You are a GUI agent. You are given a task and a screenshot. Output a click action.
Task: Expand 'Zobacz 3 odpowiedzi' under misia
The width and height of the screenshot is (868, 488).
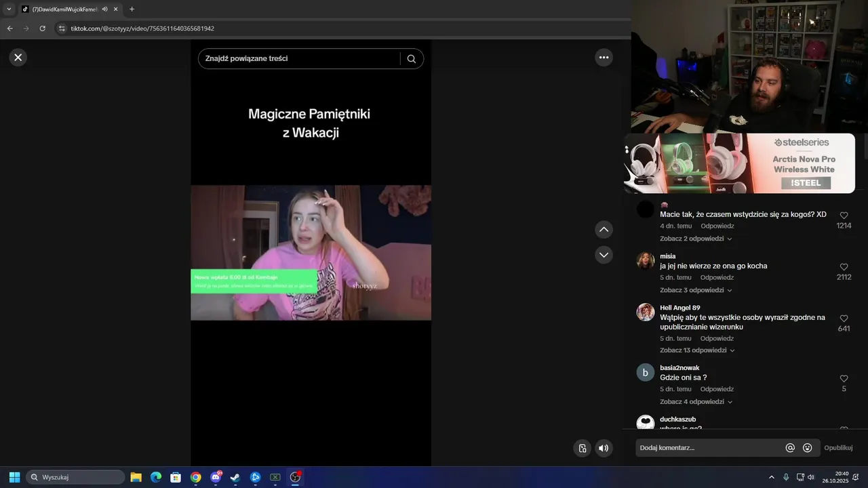(696, 290)
